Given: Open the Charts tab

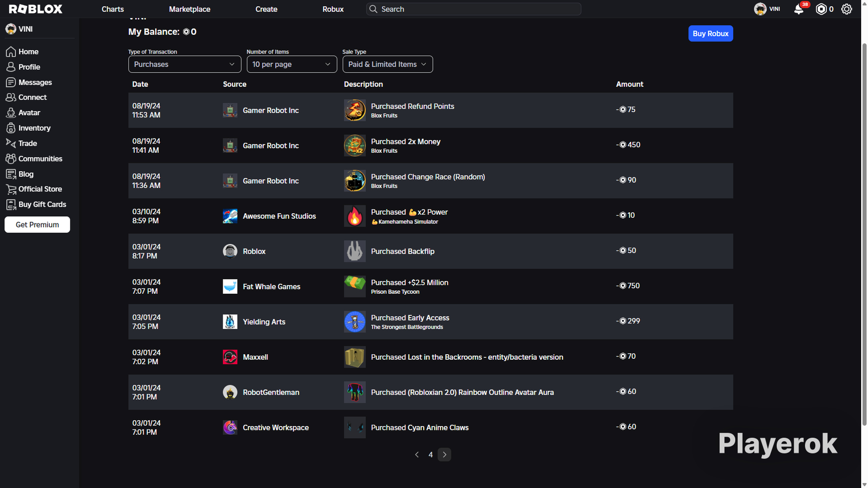Looking at the screenshot, I should click(x=113, y=9).
